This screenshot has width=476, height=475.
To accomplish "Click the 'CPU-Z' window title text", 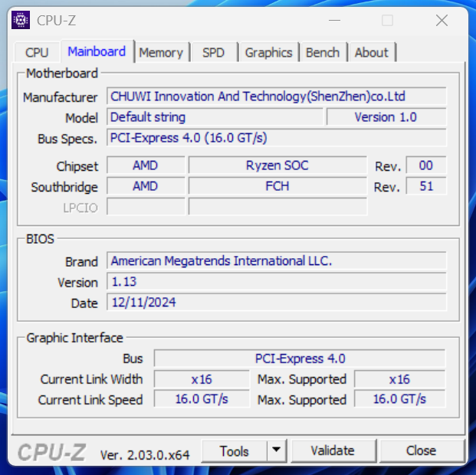I will 56,21.
